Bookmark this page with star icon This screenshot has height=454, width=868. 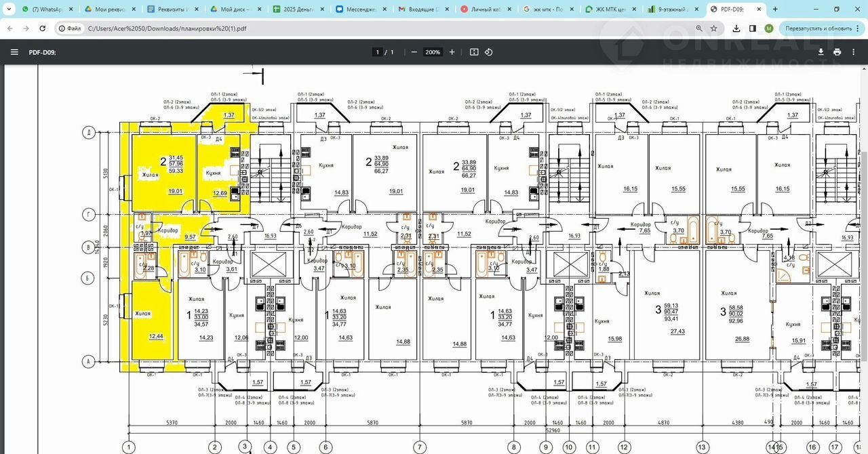714,28
